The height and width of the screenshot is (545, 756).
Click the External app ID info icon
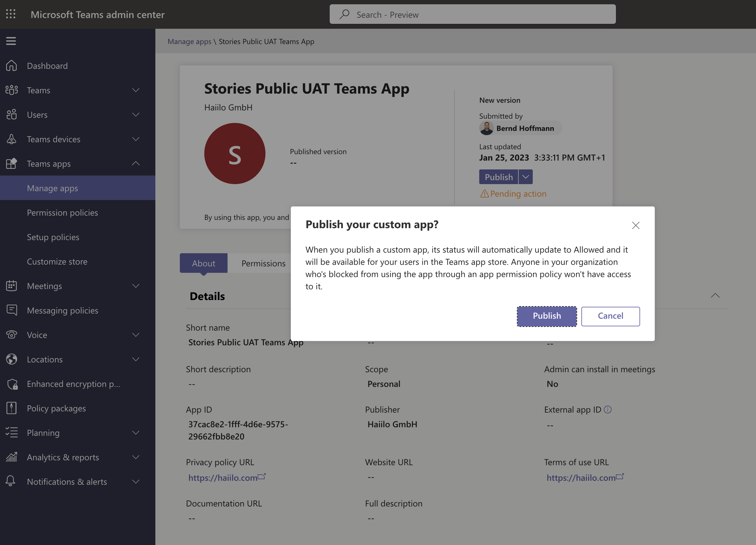608,409
